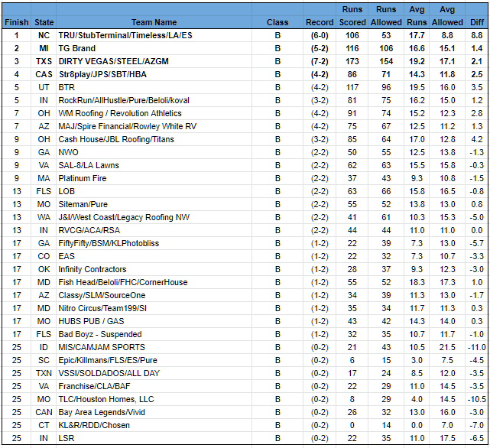This screenshot has height=448, width=490.
Task: Click avg runs value '19.5'
Action: point(417,88)
